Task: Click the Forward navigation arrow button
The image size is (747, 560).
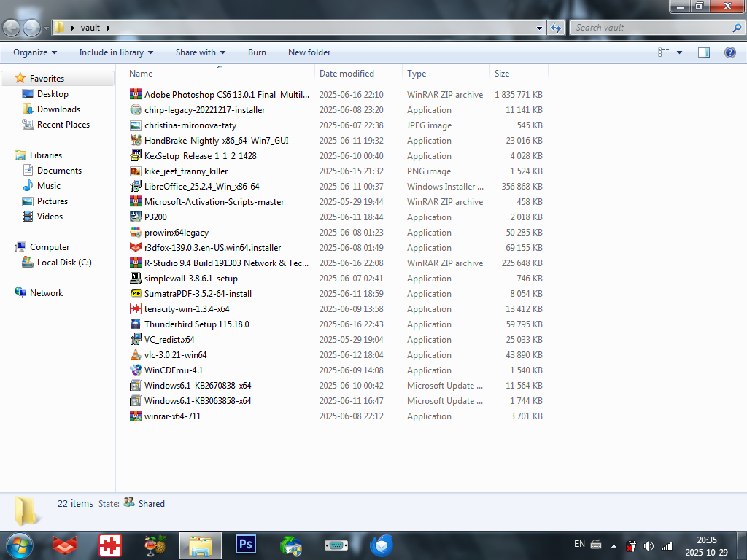Action: (x=32, y=28)
